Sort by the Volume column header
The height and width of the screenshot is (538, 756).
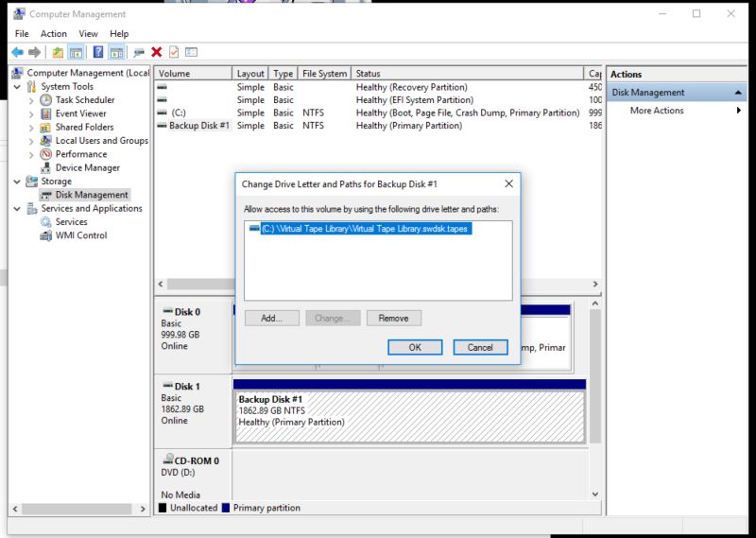pos(194,74)
